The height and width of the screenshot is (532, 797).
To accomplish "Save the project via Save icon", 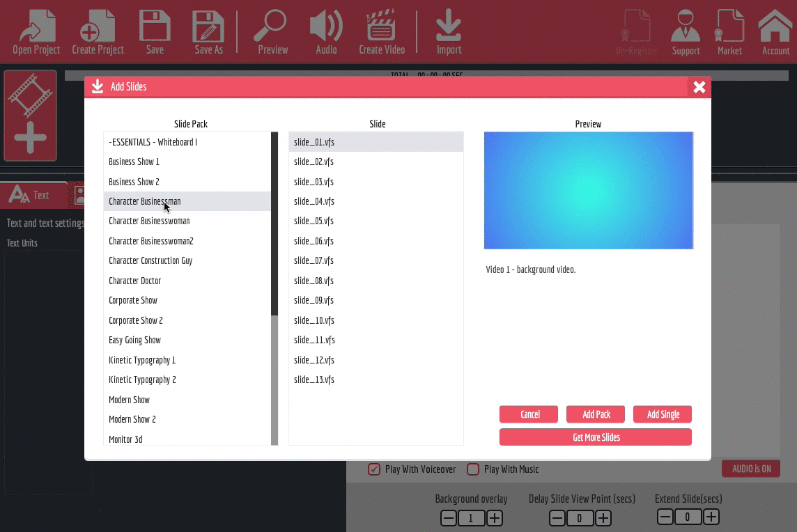I will 155,31.
